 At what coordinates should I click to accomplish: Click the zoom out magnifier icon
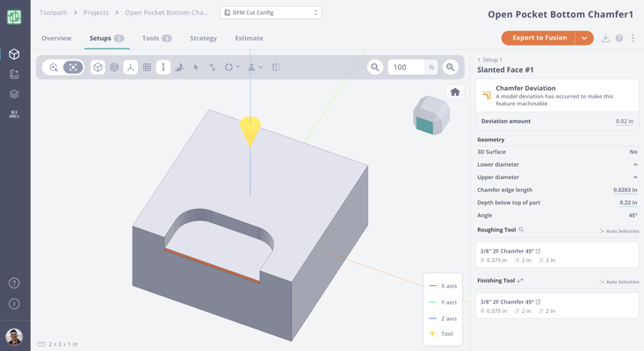click(x=375, y=68)
